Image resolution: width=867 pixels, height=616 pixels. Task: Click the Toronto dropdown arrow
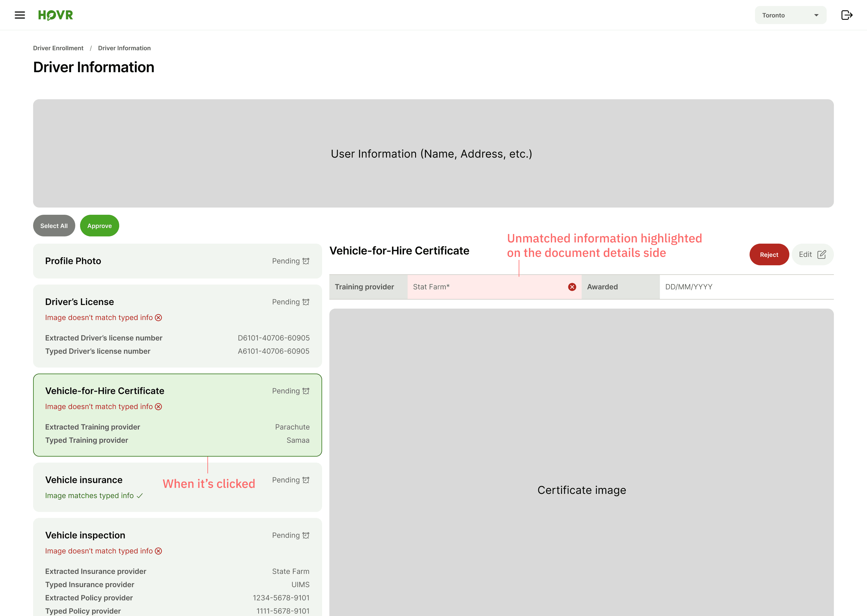pos(816,15)
